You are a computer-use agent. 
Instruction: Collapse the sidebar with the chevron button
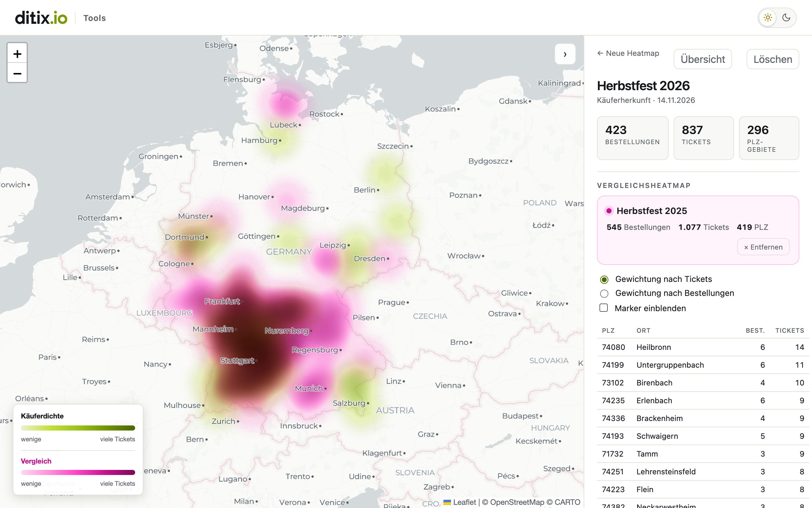coord(565,54)
